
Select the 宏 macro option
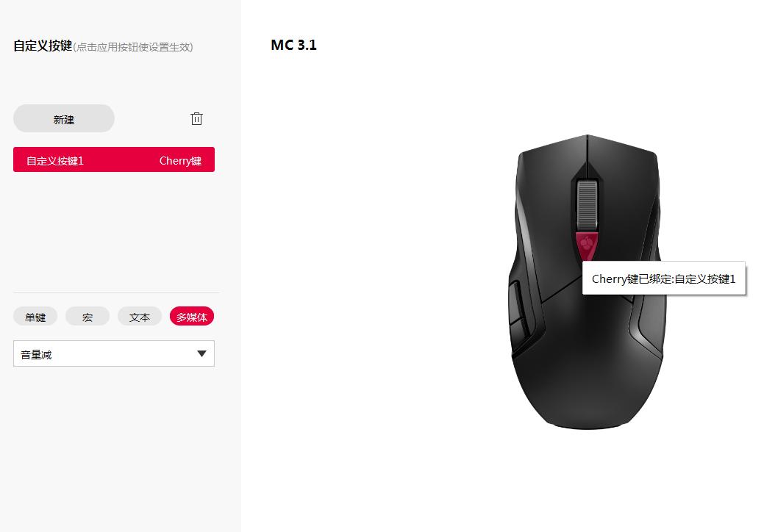(88, 317)
